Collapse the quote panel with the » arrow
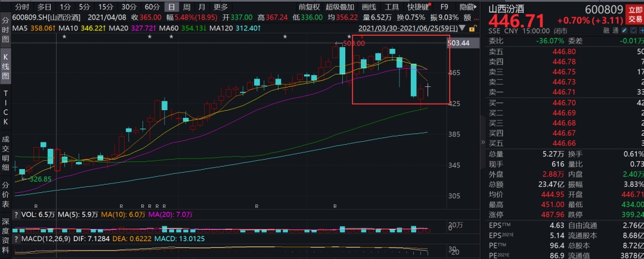Viewport: 644px width, 259px height. coord(483,142)
